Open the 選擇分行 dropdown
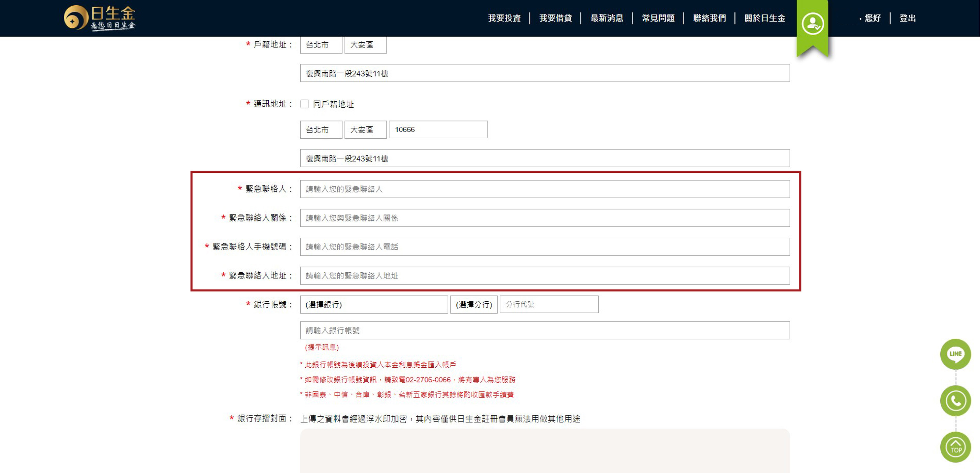 [474, 304]
